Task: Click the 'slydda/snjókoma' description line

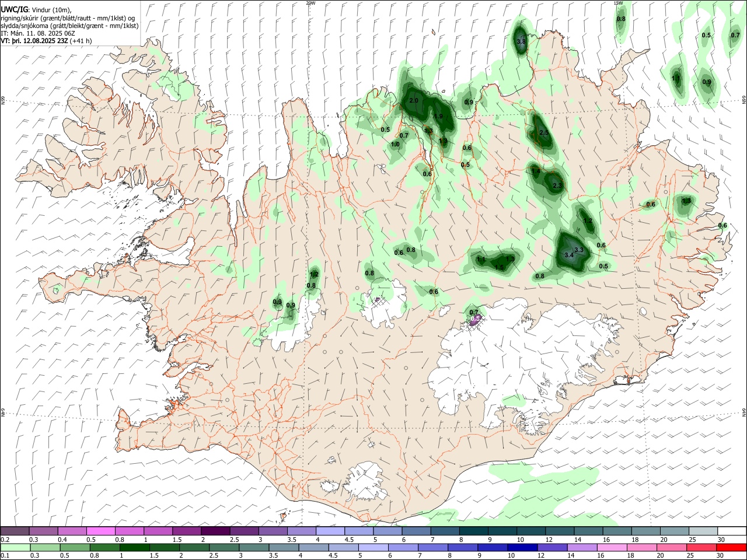Action: tap(69, 26)
